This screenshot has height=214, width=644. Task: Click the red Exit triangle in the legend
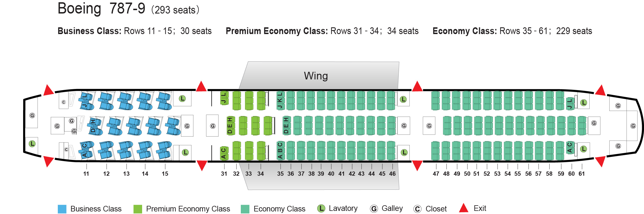(464, 208)
